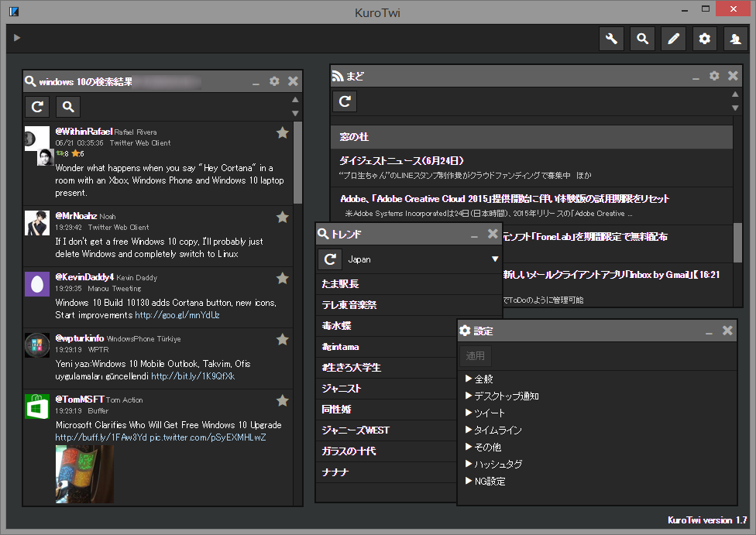The width and height of the screenshot is (756, 535).
Task: Favorite @TomMSFT's Windows 10 upgrade tweet
Action: 282,401
